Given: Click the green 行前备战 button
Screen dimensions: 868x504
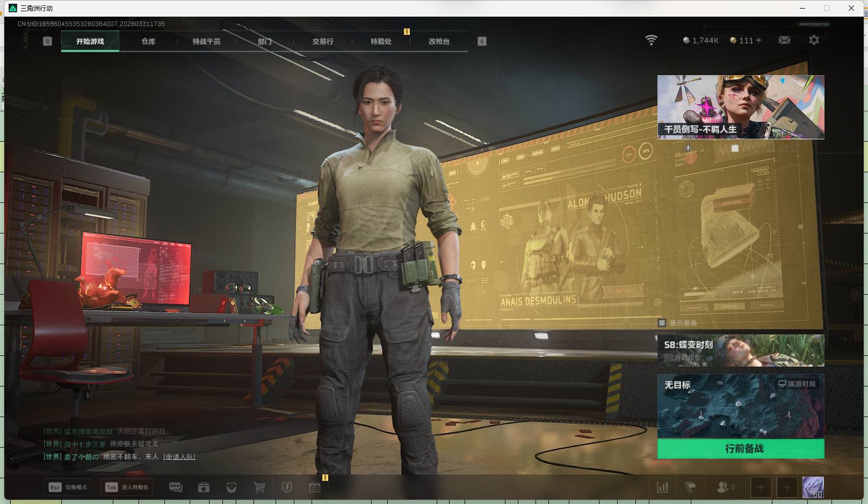Looking at the screenshot, I should [x=741, y=449].
